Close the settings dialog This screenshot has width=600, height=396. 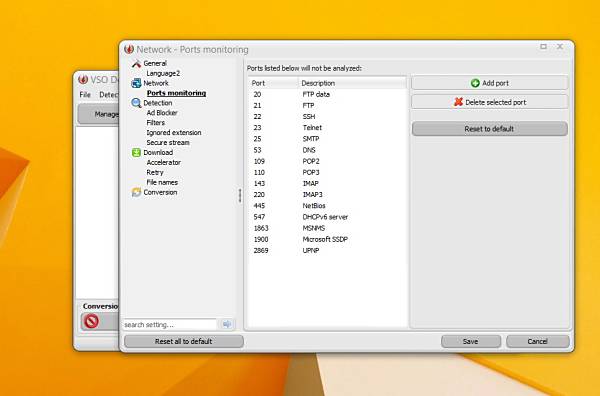(x=560, y=47)
